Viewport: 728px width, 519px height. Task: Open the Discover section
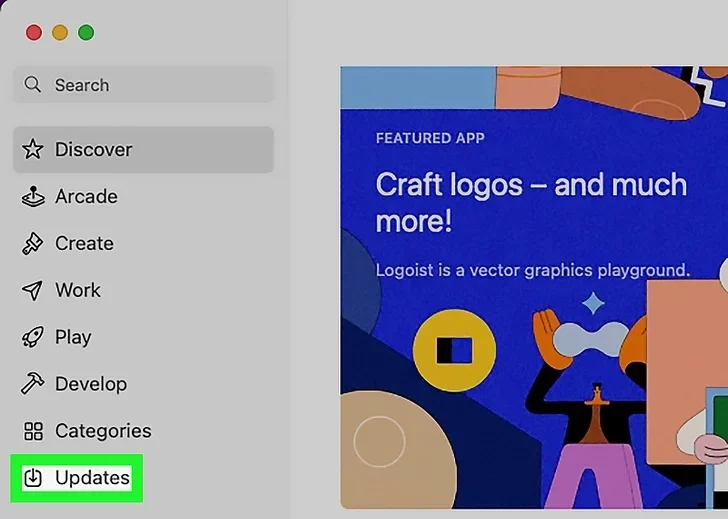click(143, 149)
